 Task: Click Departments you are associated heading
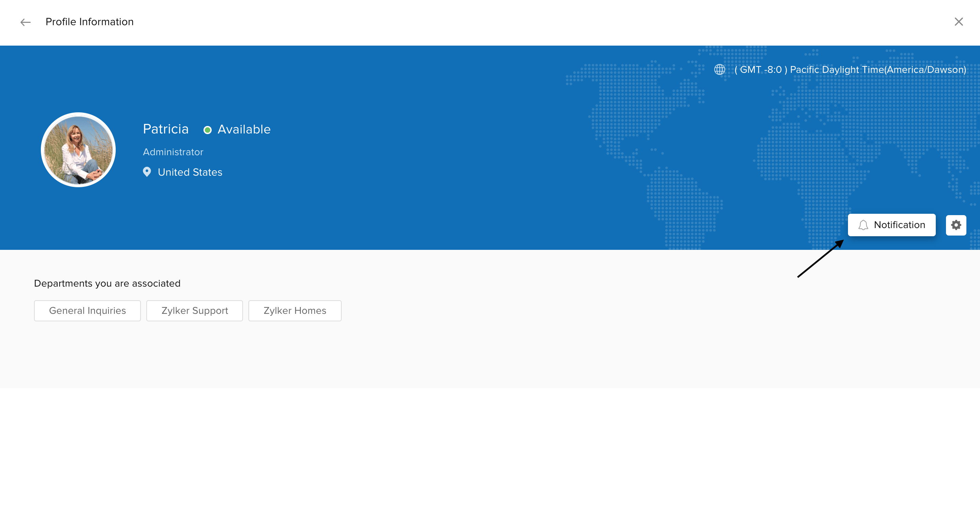click(x=107, y=283)
